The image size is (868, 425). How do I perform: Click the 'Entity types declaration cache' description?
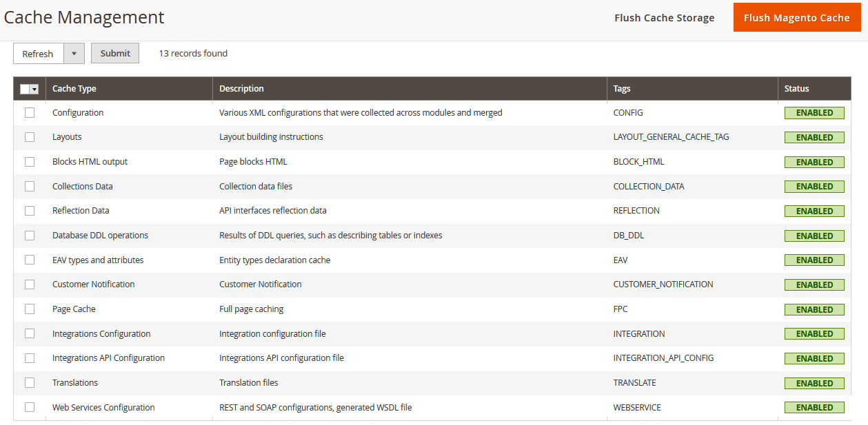click(x=275, y=260)
